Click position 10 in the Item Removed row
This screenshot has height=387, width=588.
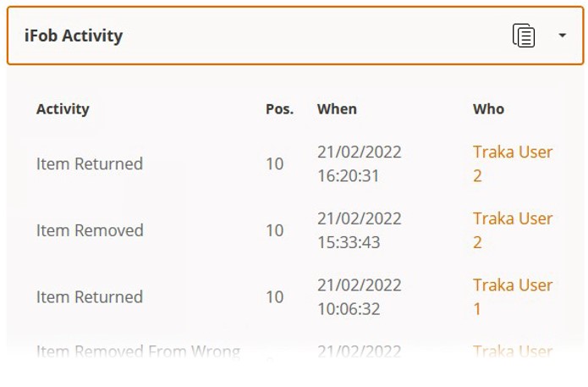coord(274,230)
